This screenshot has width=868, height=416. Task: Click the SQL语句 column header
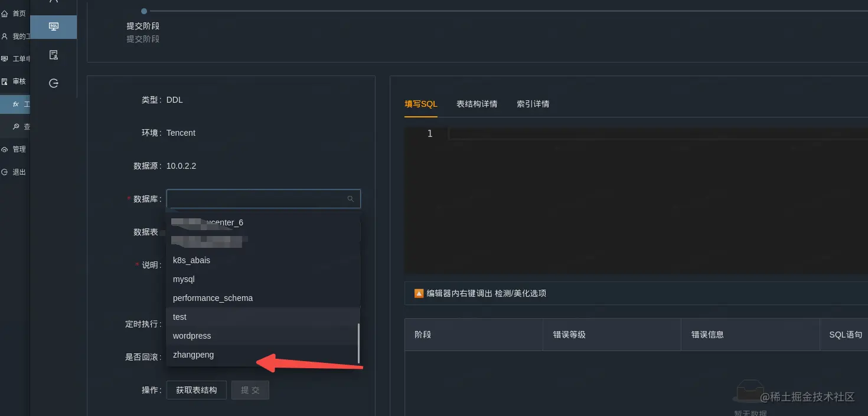[846, 335]
